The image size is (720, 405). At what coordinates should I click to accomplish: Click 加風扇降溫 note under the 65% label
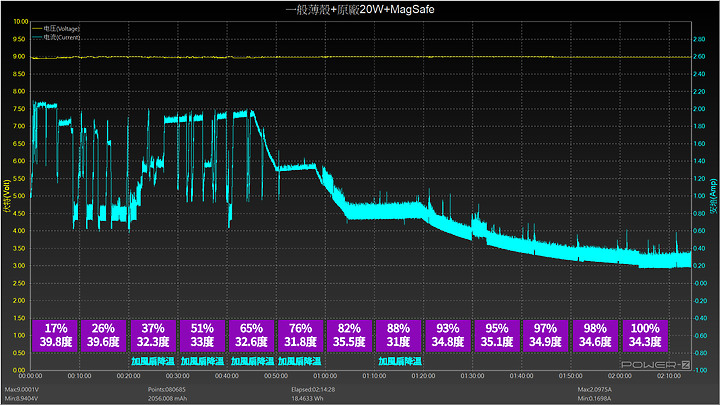252,361
